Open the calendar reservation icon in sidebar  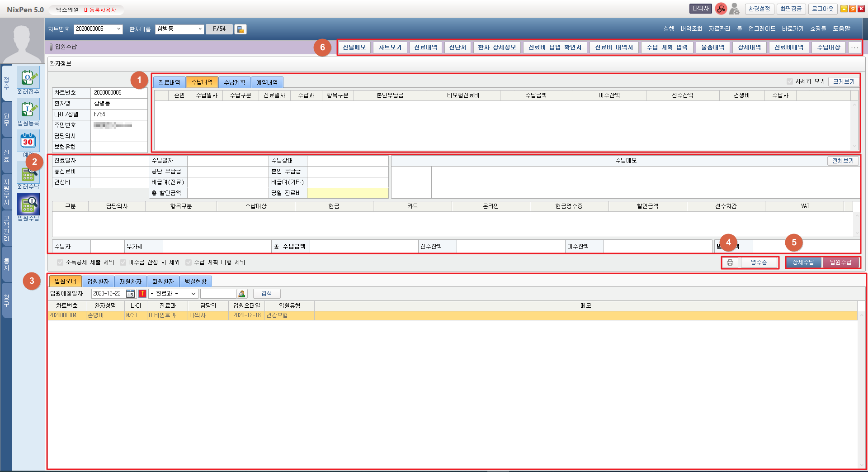[x=28, y=141]
